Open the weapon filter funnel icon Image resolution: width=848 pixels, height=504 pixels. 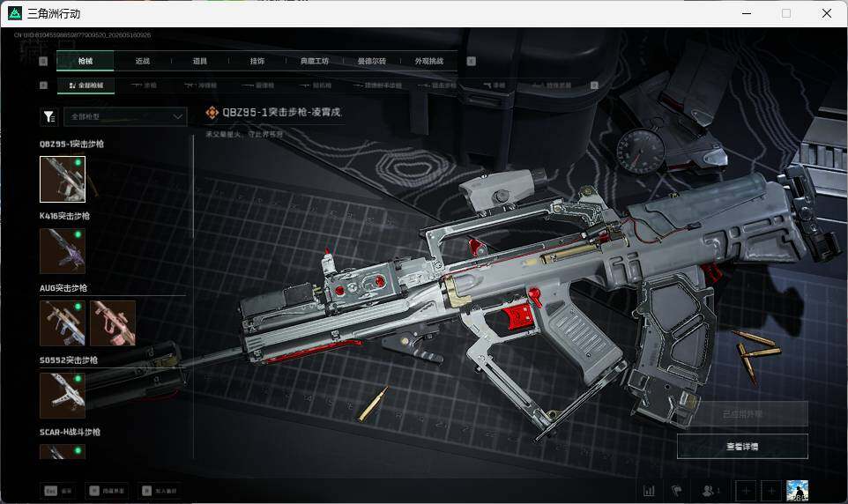click(x=49, y=116)
